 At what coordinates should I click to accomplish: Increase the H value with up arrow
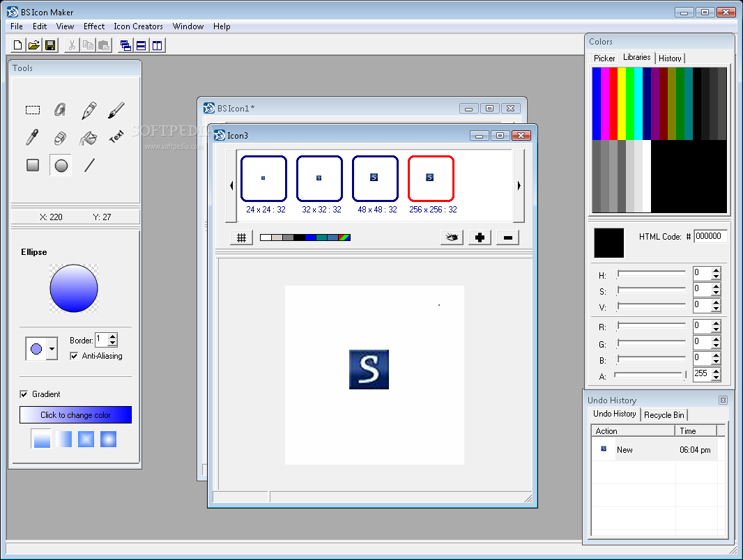[716, 270]
